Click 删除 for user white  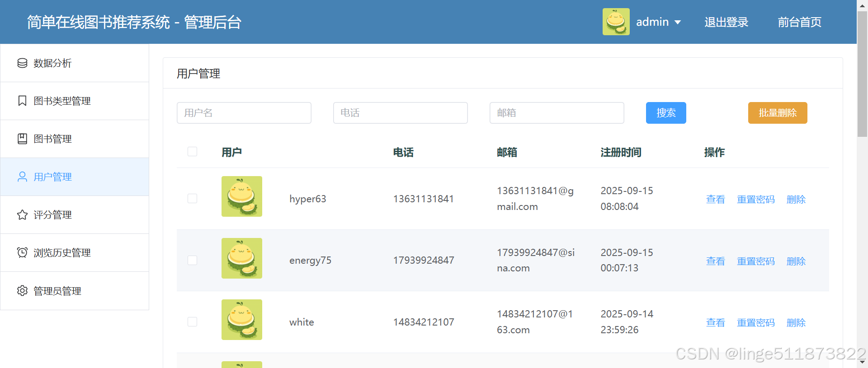(x=796, y=322)
